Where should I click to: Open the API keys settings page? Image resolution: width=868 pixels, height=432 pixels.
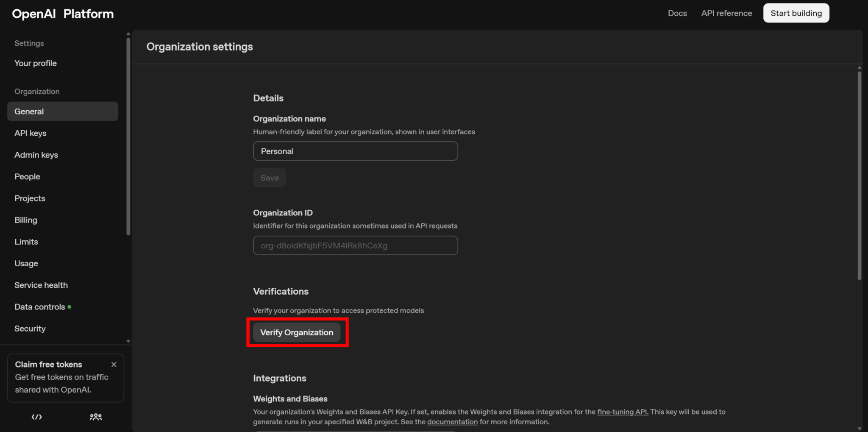tap(31, 133)
